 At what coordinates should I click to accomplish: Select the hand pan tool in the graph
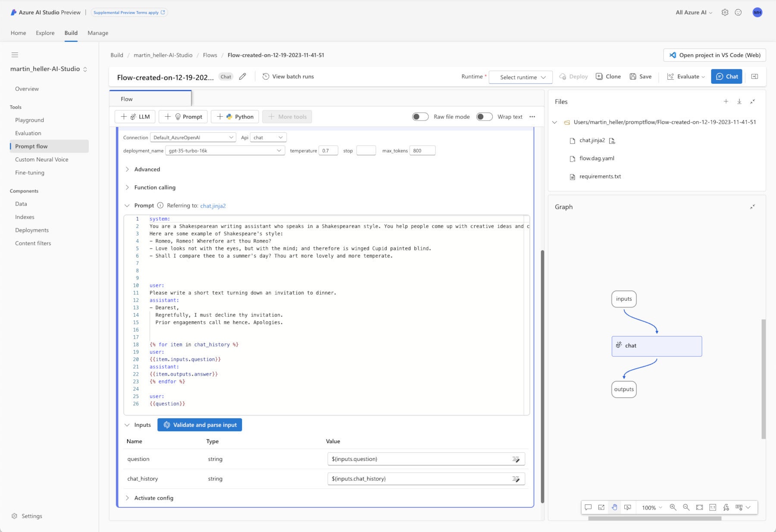click(615, 507)
